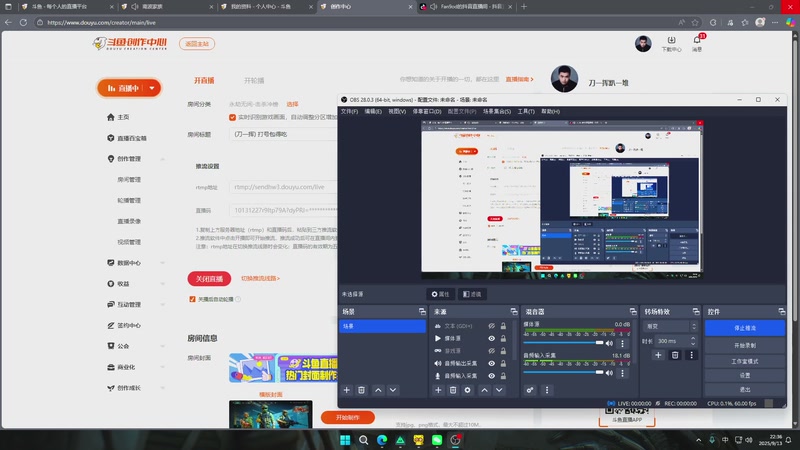
Task: Toggle visibility of 文本 (GDI+) source
Action: point(491,326)
